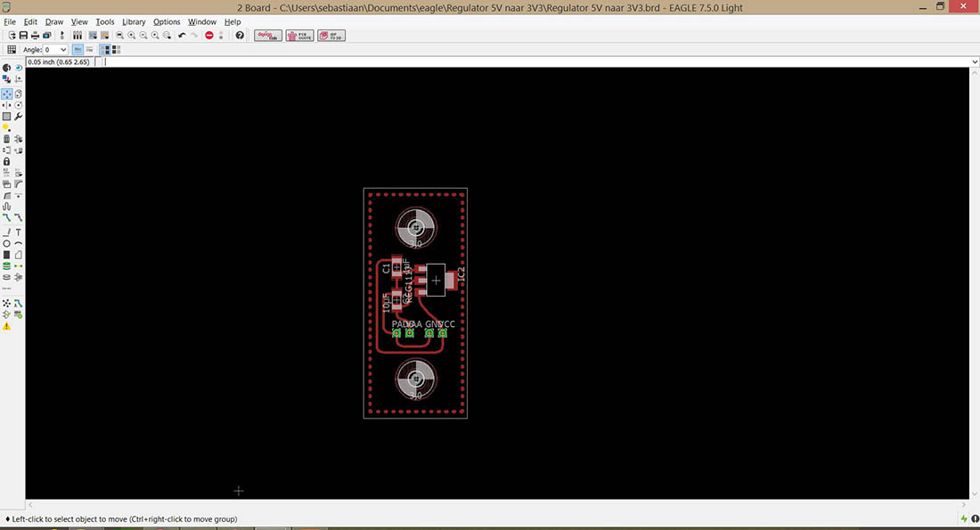Select the Polygon tool

pyautogui.click(x=18, y=255)
